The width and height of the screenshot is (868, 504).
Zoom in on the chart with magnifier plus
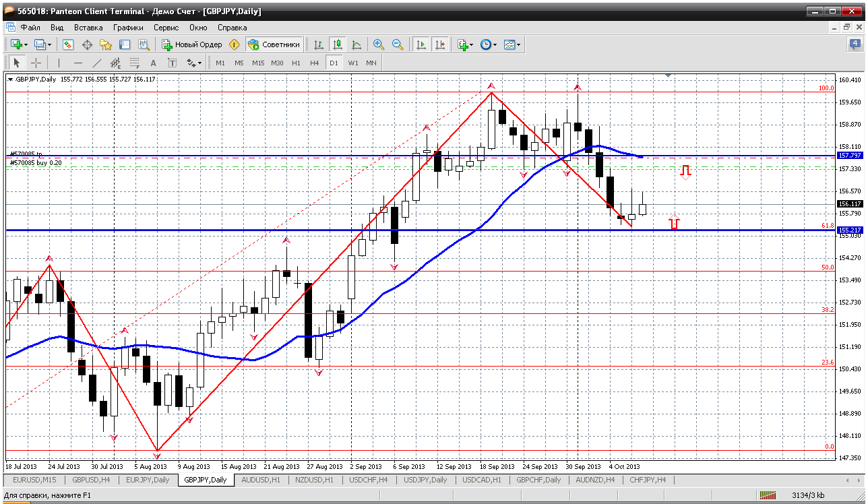coord(379,44)
